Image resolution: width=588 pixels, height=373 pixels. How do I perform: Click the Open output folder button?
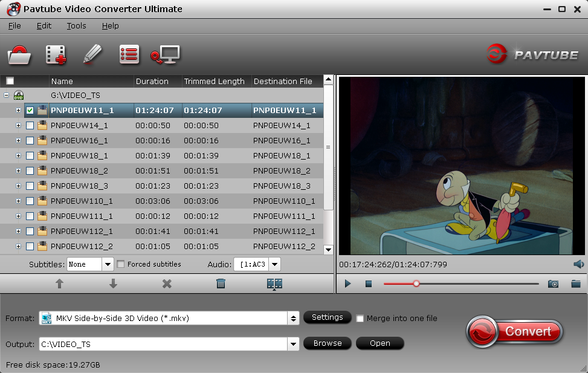coord(380,343)
